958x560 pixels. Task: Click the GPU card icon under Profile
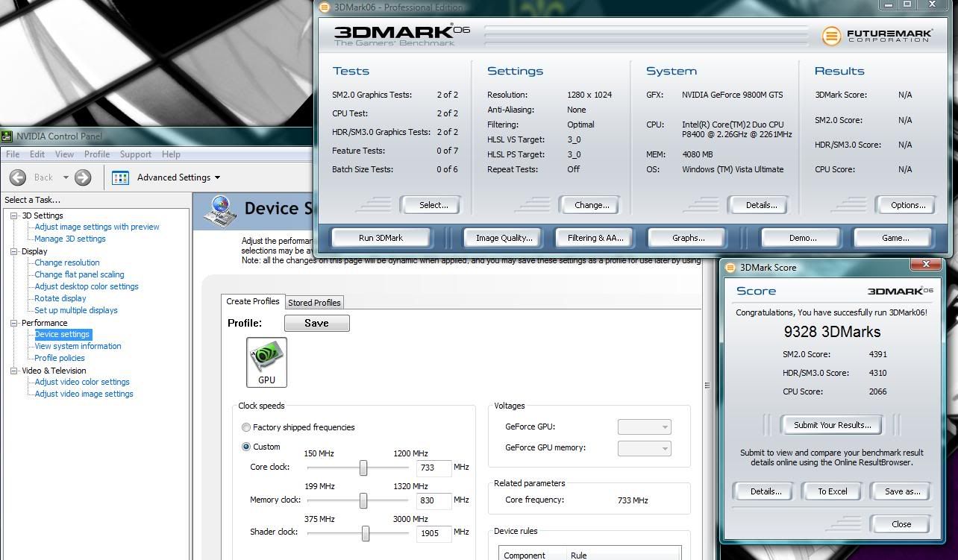pyautogui.click(x=266, y=362)
